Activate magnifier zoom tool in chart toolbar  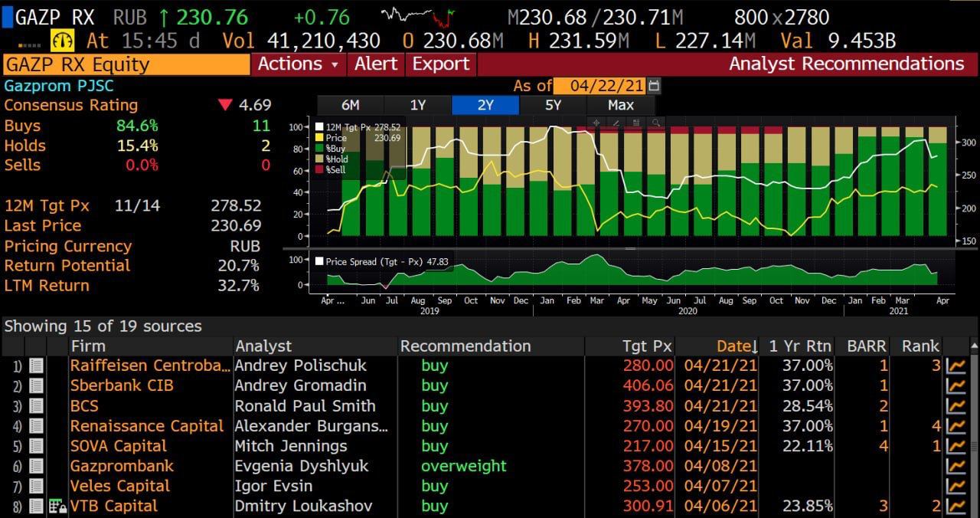(655, 123)
